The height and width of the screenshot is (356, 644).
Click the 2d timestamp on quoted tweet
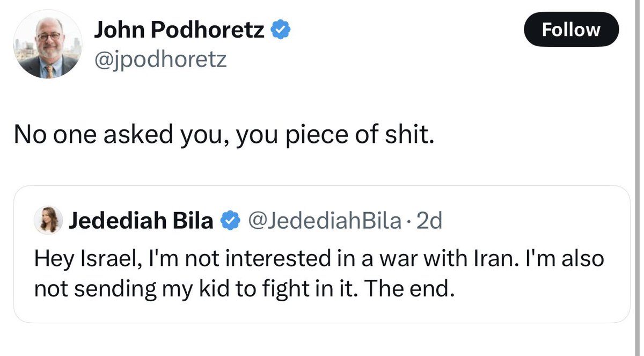click(429, 221)
